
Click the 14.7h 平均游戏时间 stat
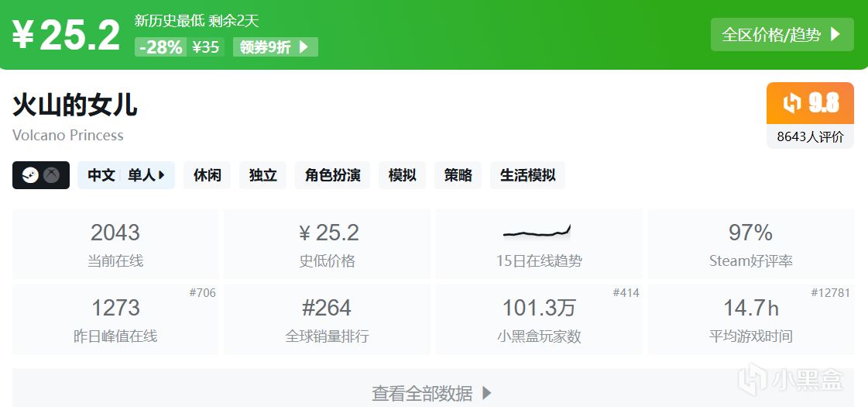pyautogui.click(x=751, y=319)
